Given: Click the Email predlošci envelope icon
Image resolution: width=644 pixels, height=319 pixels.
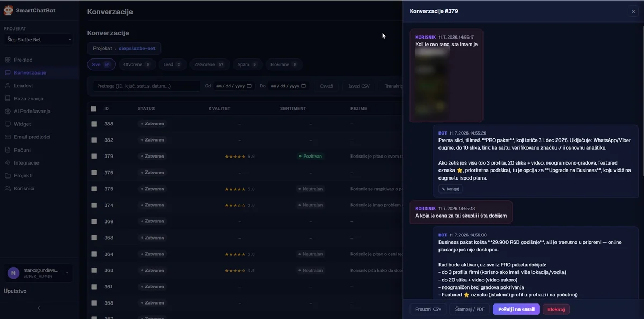Looking at the screenshot, I should [x=8, y=137].
